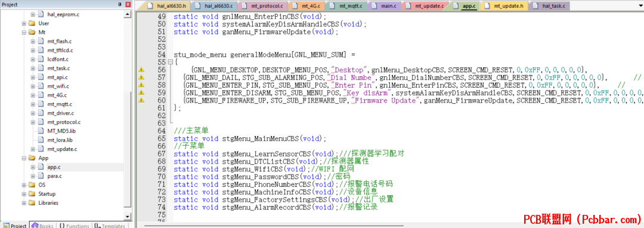Screen dimensions: 644x228
Task: Collapse the App group
Action: (x=24, y=158)
